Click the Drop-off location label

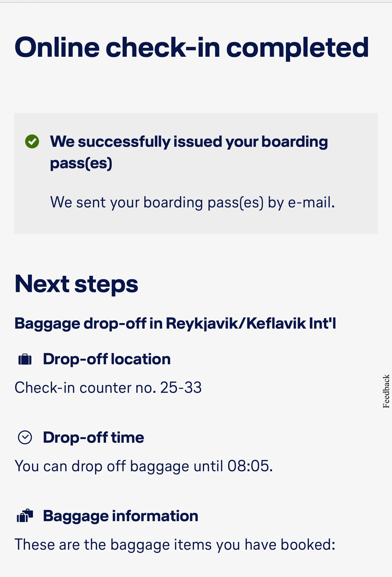[x=107, y=359]
